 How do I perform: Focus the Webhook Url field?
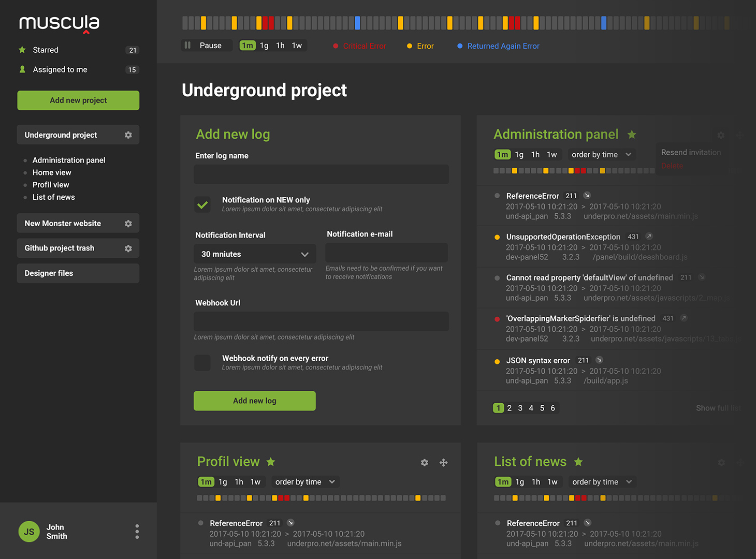click(321, 321)
